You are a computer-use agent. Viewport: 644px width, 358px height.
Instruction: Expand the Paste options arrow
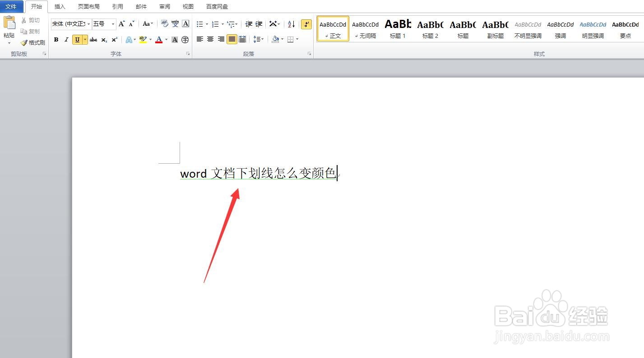(x=9, y=43)
